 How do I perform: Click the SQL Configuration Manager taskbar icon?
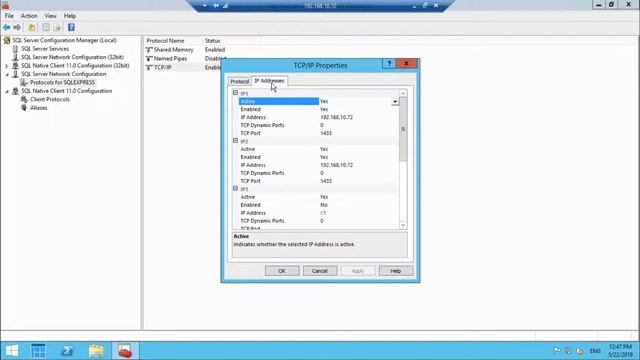(125, 351)
